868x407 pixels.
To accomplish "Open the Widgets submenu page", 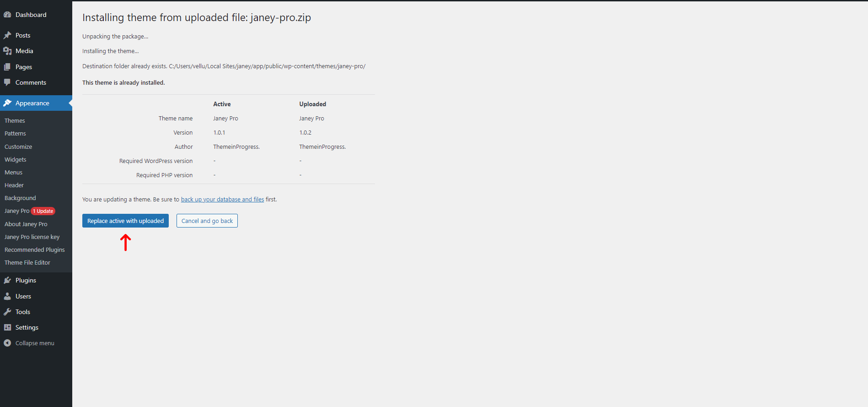I will [16, 159].
